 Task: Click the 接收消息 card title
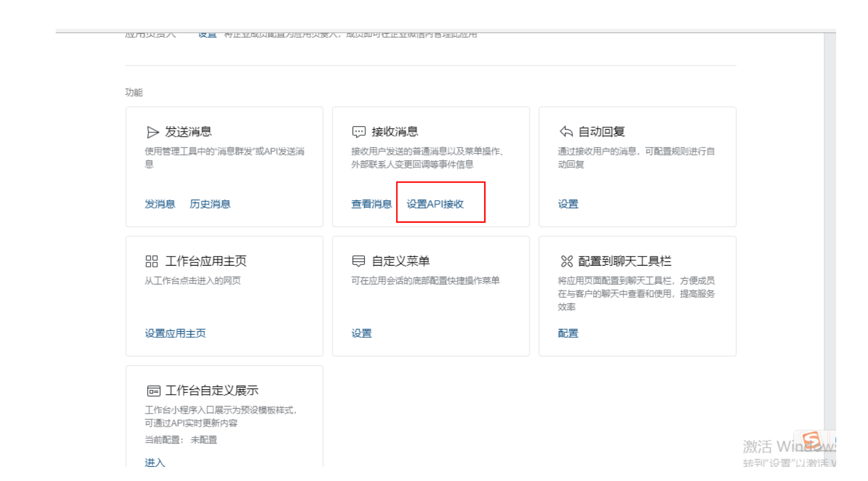click(395, 132)
